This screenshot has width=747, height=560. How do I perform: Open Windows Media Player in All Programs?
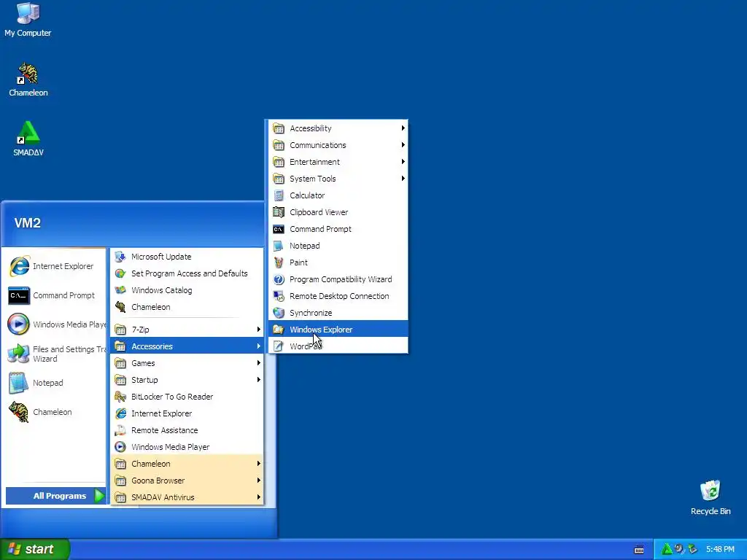coord(187,447)
